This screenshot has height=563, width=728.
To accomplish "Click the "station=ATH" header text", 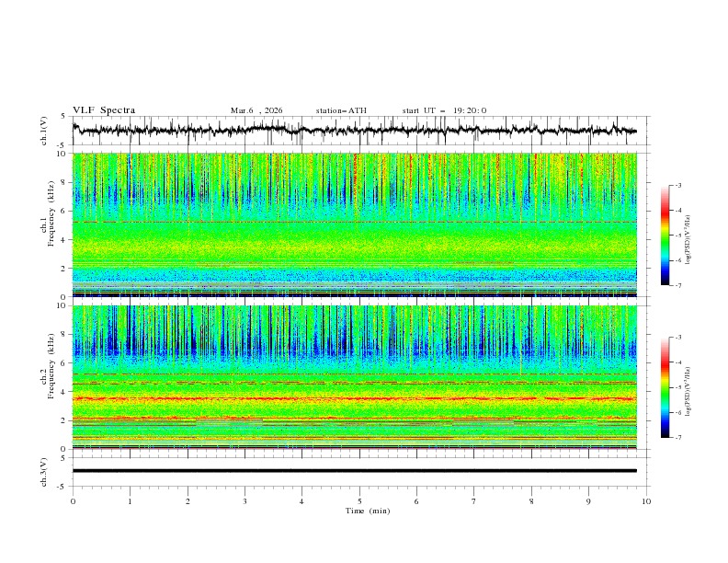I will pos(341,110).
